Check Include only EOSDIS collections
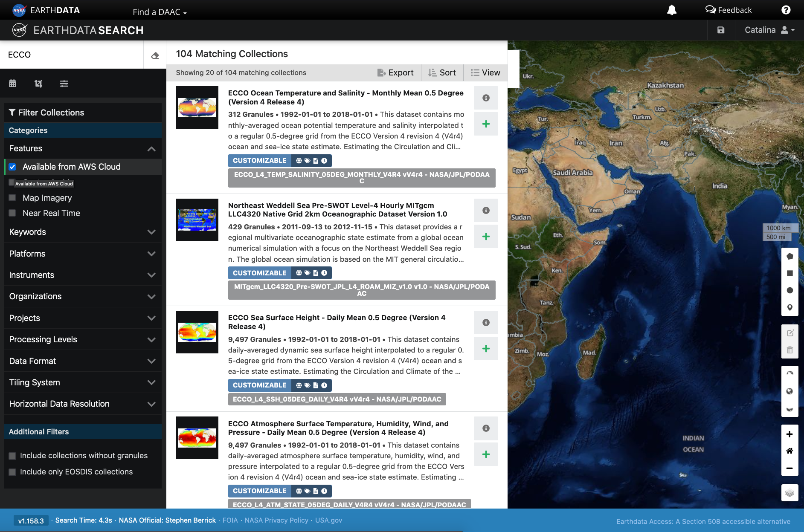The height and width of the screenshot is (532, 804). coord(12,472)
